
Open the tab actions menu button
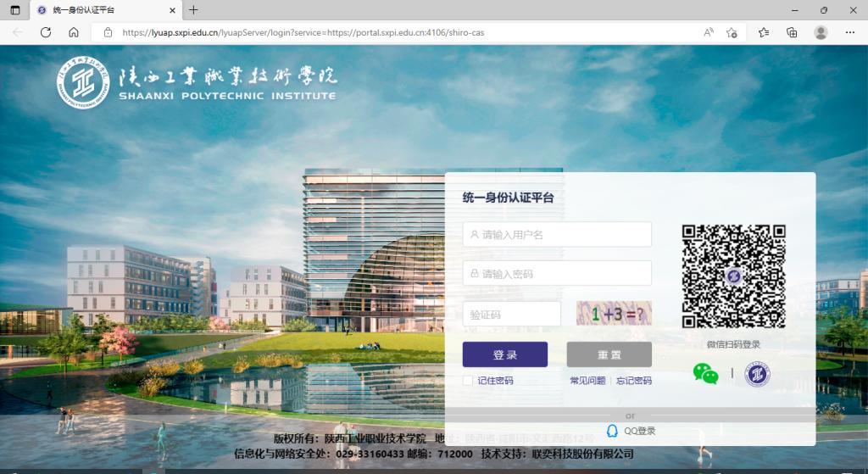[14, 10]
